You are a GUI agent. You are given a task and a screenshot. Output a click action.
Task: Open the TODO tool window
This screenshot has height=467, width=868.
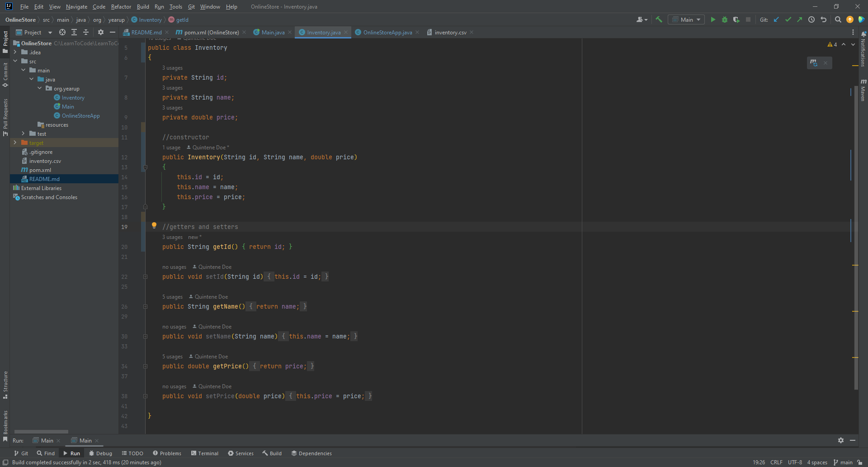[x=132, y=453]
